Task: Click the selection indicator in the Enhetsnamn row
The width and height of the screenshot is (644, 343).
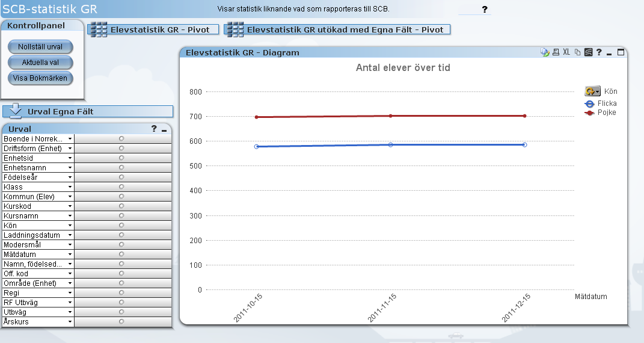Action: pyautogui.click(x=121, y=168)
